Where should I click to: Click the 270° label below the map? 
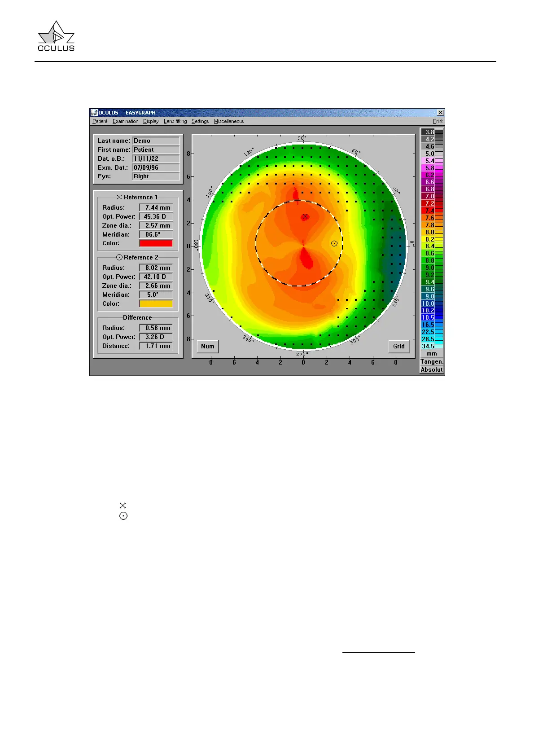(302, 355)
